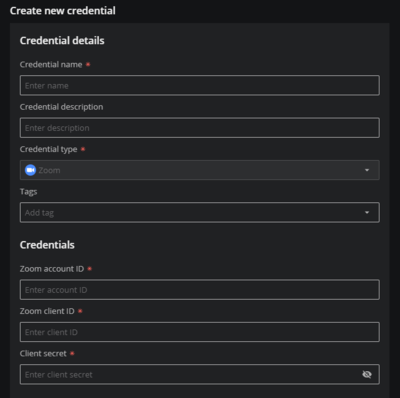
Task: Click the Credential description field
Action: tap(200, 128)
